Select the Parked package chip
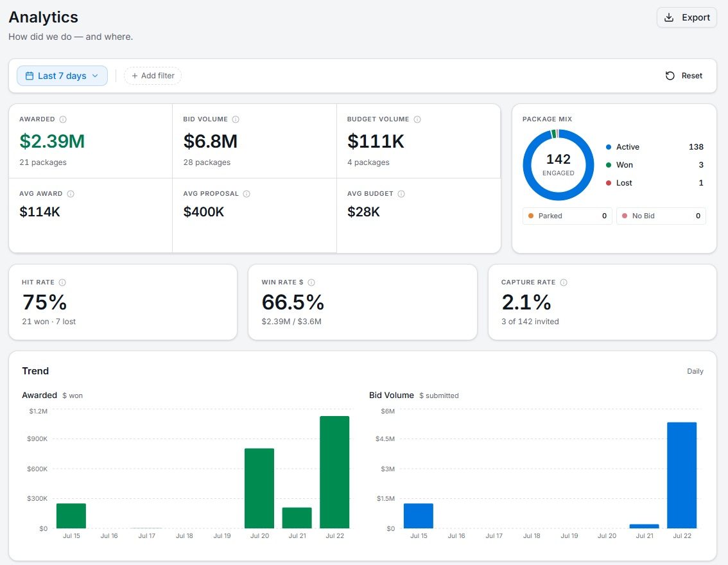This screenshot has width=728, height=565. [567, 216]
